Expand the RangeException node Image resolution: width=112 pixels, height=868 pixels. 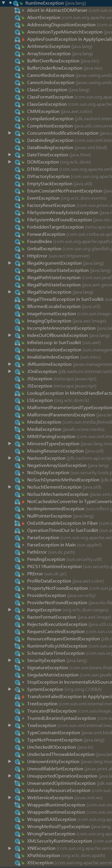[x=10, y=610]
